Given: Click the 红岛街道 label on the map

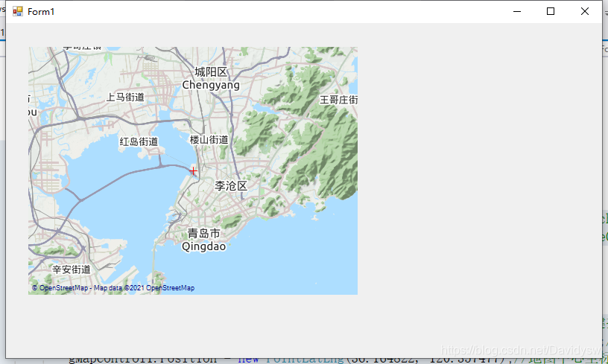Looking at the screenshot, I should pyautogui.click(x=139, y=141).
